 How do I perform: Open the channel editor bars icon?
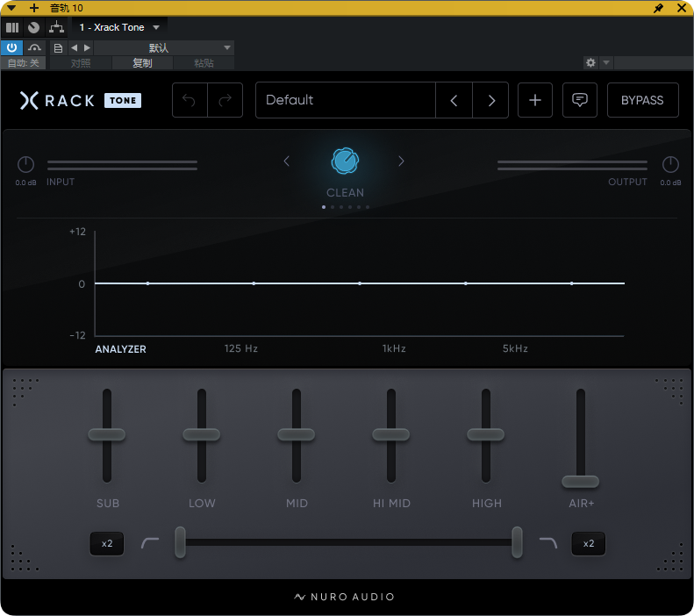tap(12, 27)
